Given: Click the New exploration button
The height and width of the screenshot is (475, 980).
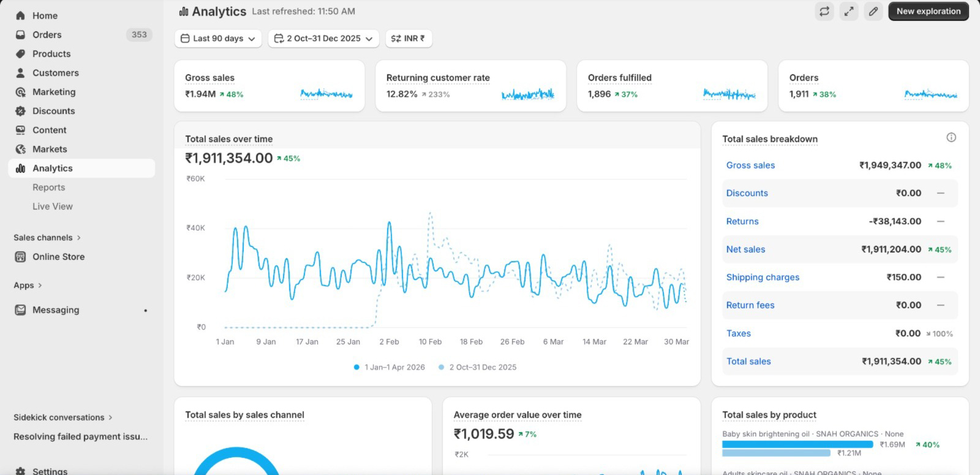Looking at the screenshot, I should click(928, 11).
